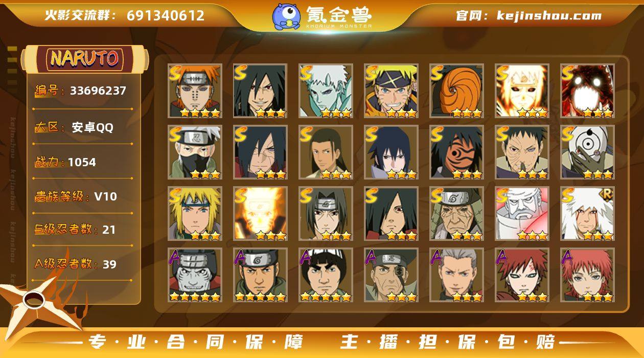Click the glowing orange chakra Naruto portrait
644x358 pixels.
260,214
